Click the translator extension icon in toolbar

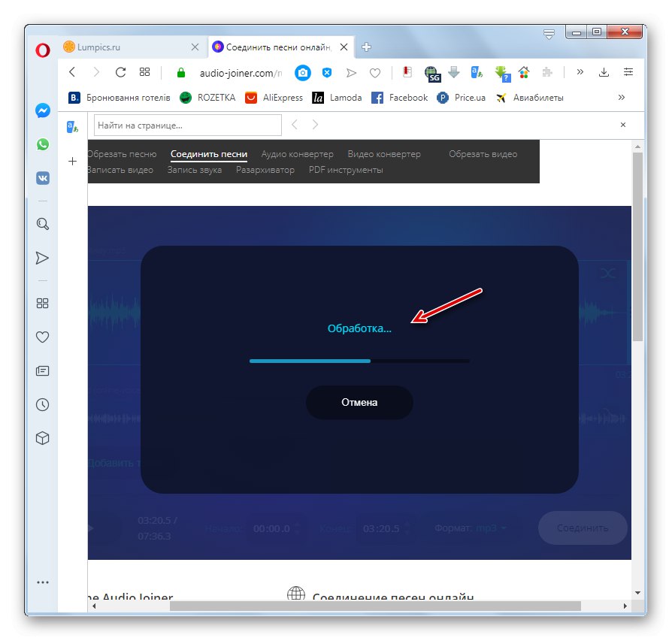pyautogui.click(x=477, y=72)
